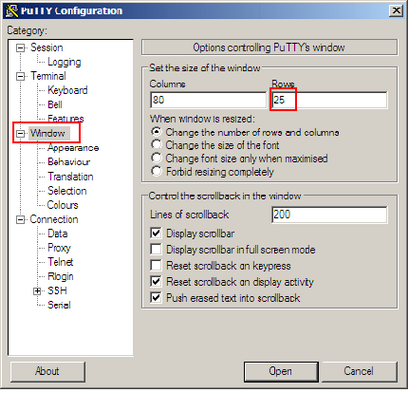This screenshot has width=409, height=393.
Task: Expand the SSH tree node
Action: 37,291
